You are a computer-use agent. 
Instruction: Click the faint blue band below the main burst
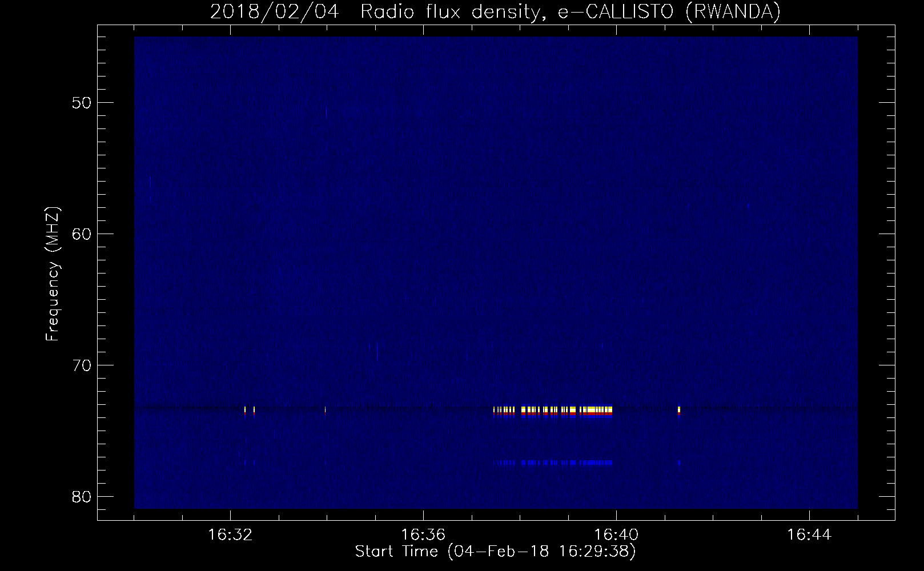tap(553, 463)
